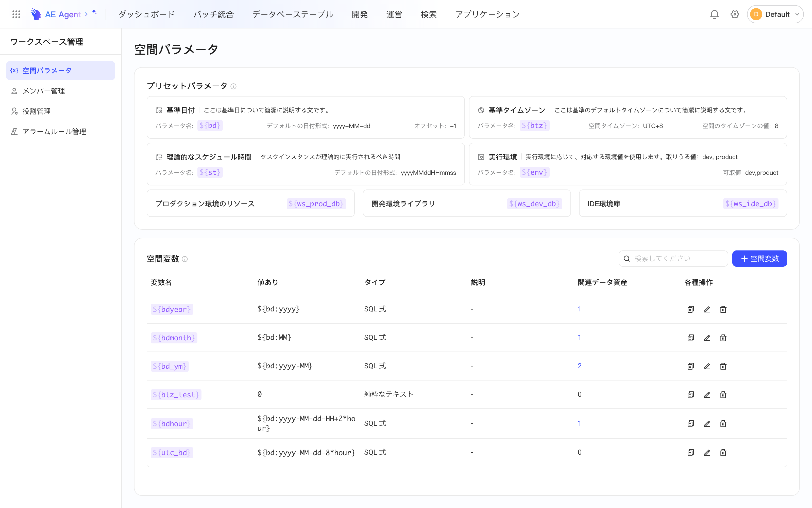The height and width of the screenshot is (508, 812).
Task: Open the 運営 menu
Action: (394, 14)
